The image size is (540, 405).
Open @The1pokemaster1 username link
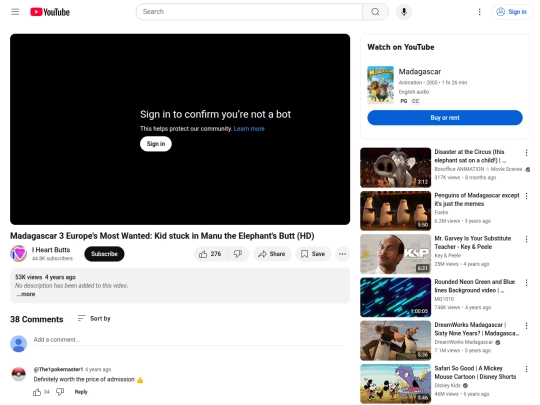pos(58,370)
